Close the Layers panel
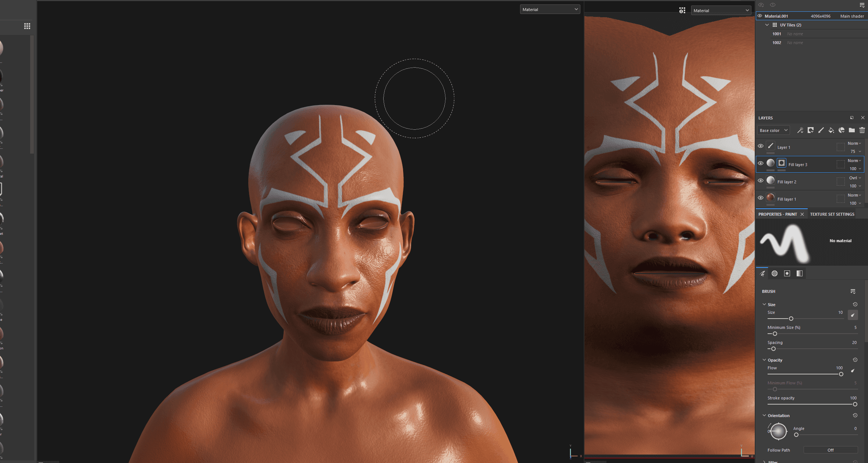 pos(862,118)
